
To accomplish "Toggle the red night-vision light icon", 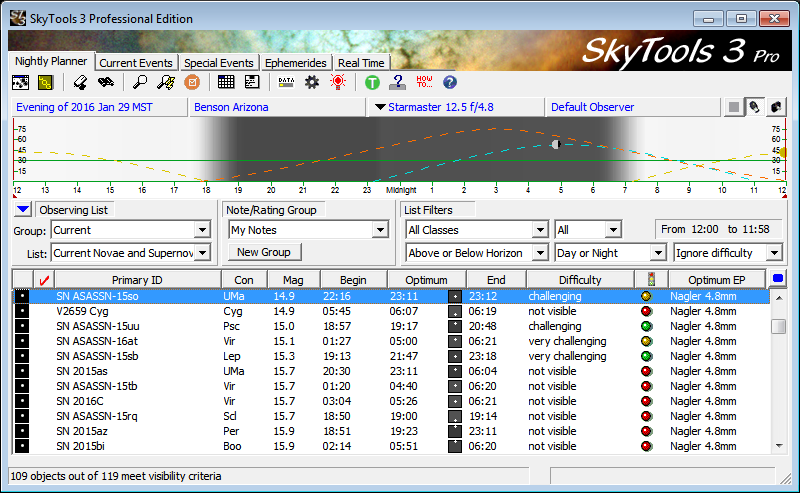I will tap(338, 82).
